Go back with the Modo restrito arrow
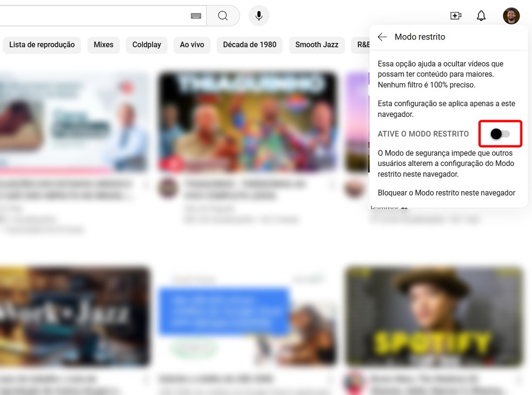The image size is (532, 395). coord(382,37)
